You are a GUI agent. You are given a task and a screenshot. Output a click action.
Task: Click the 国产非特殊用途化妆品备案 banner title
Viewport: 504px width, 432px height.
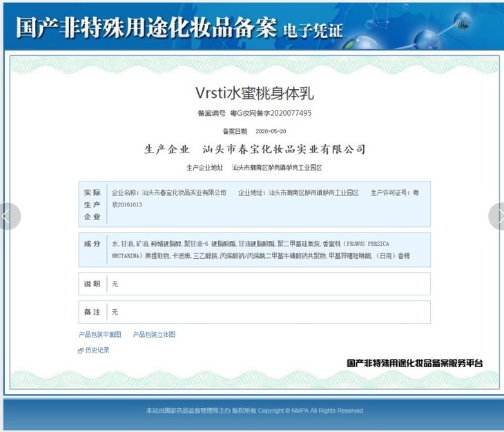[146, 28]
